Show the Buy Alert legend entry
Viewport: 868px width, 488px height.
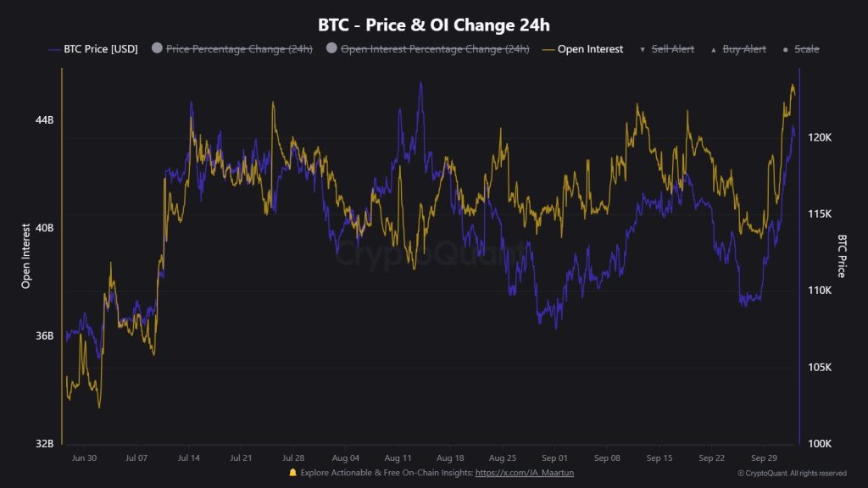(x=743, y=49)
